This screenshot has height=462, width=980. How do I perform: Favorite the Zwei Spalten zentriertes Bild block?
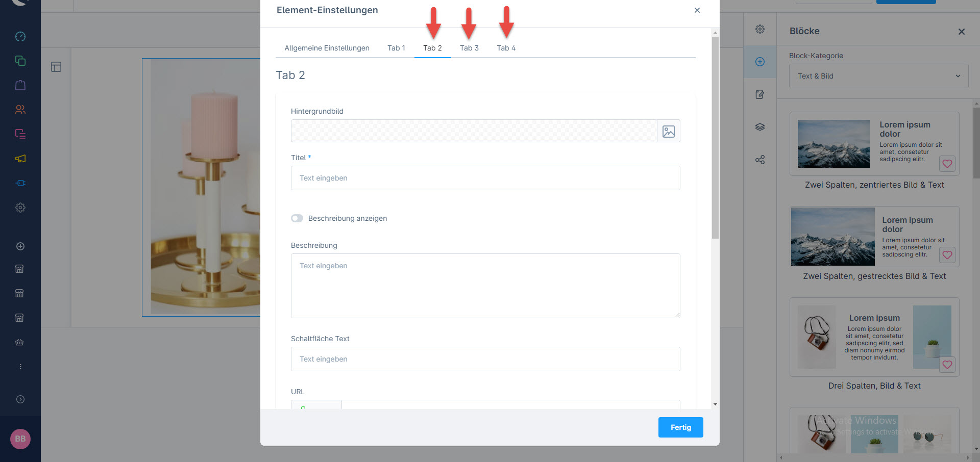(x=947, y=164)
